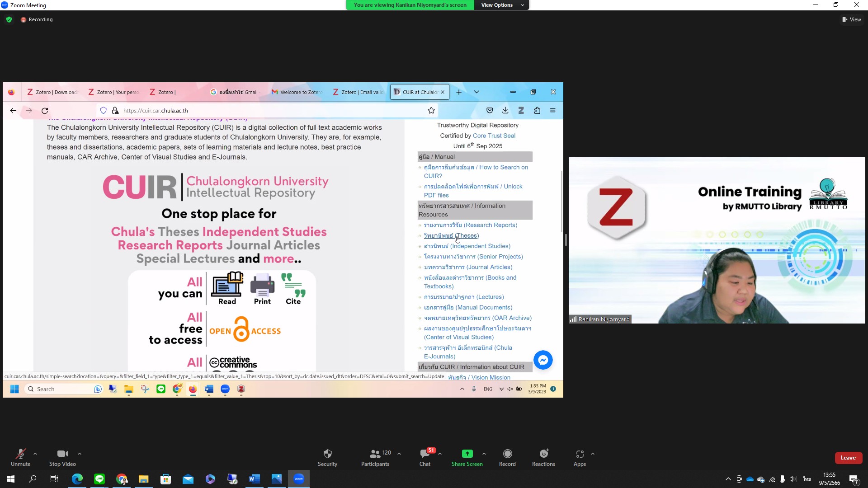Open a new Firefox tab

tap(459, 92)
